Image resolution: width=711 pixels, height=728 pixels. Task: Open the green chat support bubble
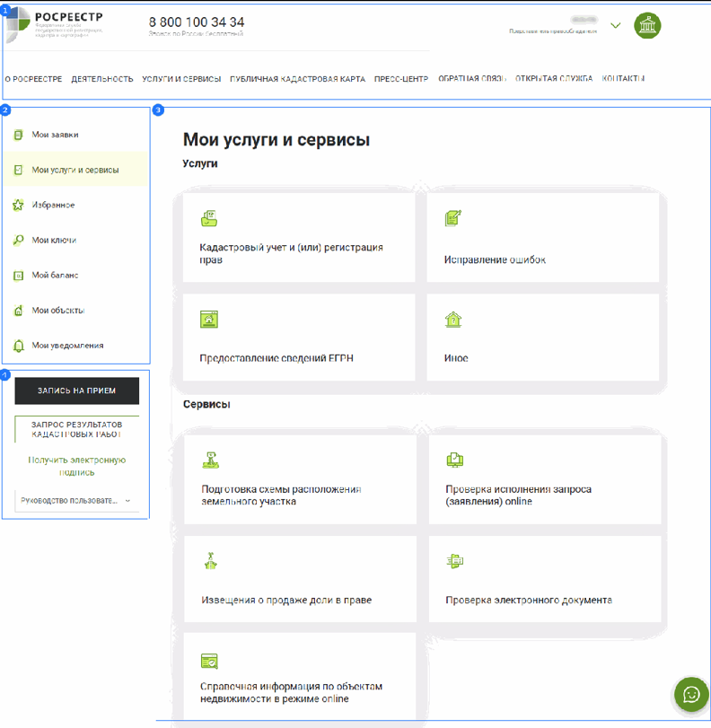click(691, 694)
